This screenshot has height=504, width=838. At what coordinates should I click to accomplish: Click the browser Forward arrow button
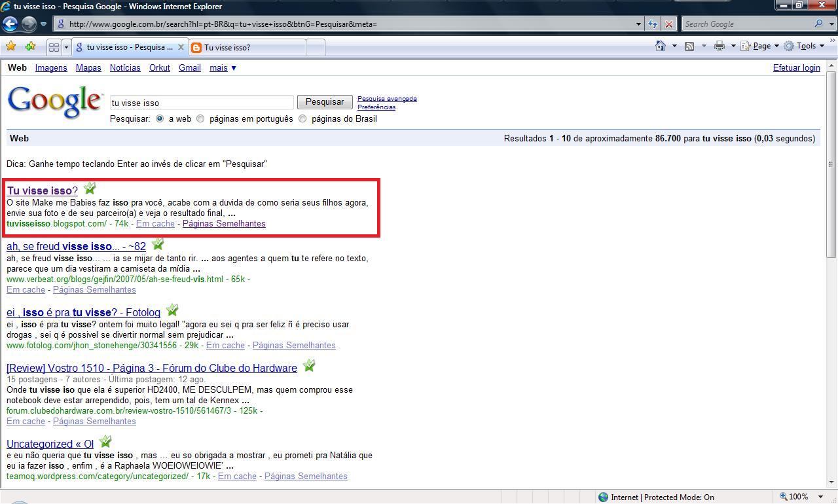(29, 24)
